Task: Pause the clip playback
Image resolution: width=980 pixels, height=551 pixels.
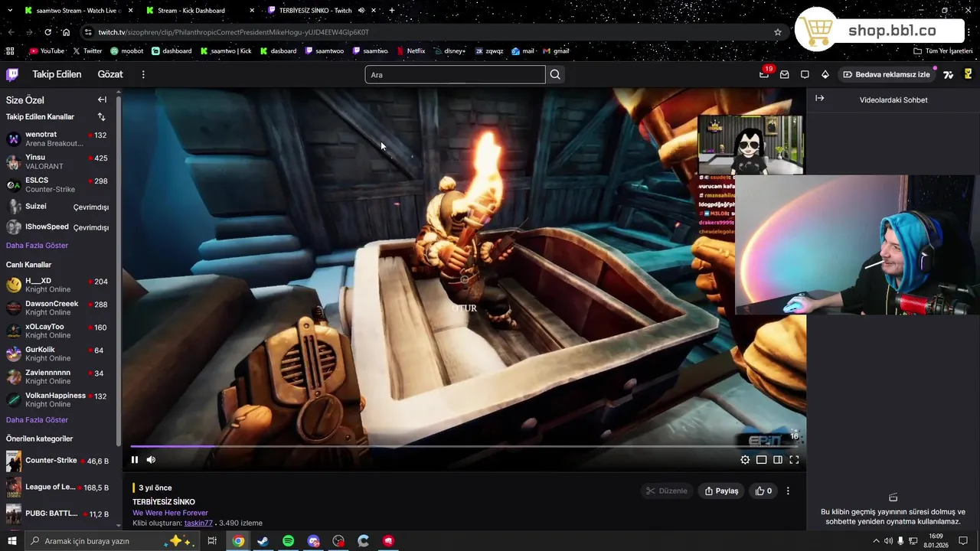Action: point(135,460)
